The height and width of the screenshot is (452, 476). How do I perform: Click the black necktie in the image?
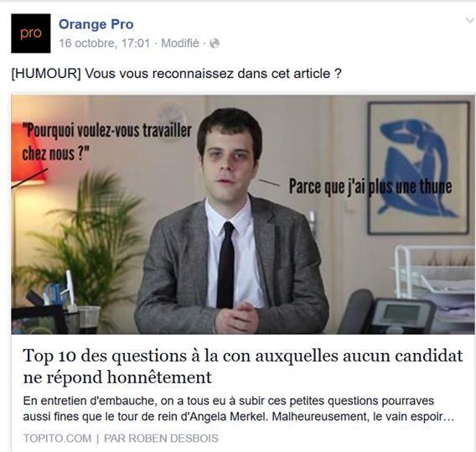point(226,265)
